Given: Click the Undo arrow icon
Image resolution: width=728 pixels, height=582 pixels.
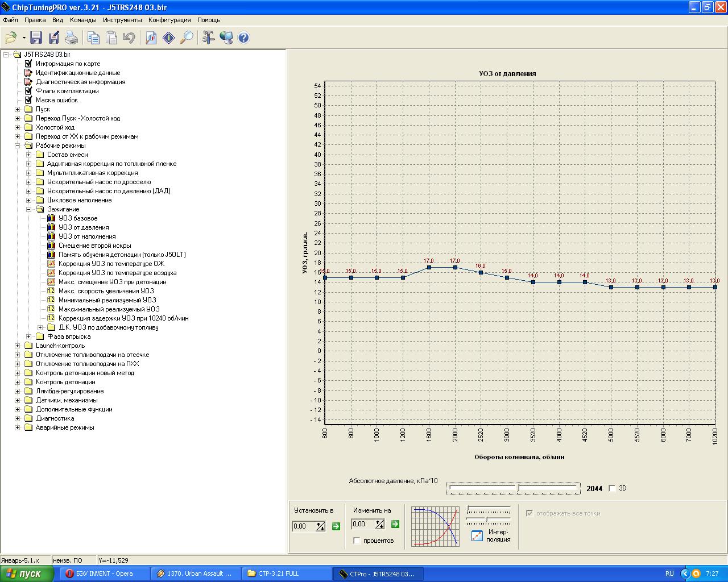Looking at the screenshot, I should (129, 38).
